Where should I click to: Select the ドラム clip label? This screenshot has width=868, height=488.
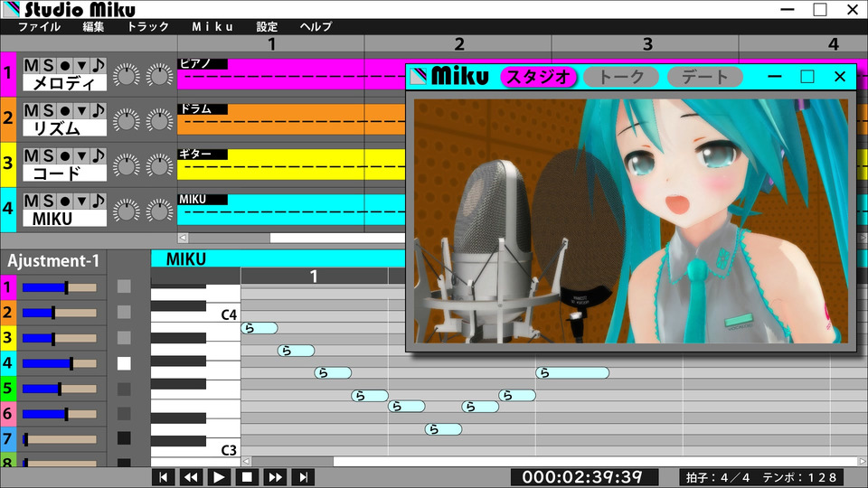click(x=203, y=109)
